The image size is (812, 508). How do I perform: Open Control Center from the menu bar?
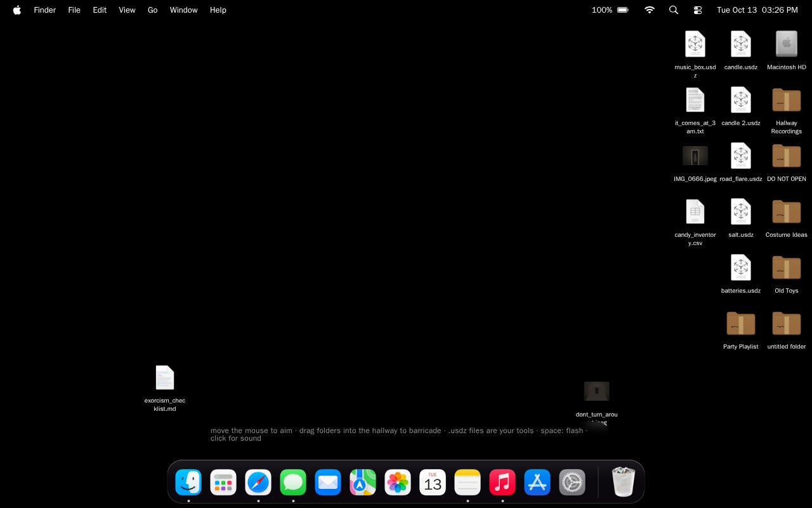698,10
